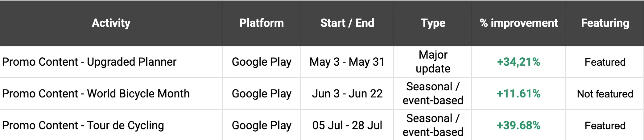Screen dimensions: 644x140
Task: Click the Platform column header
Action: coord(261,23)
